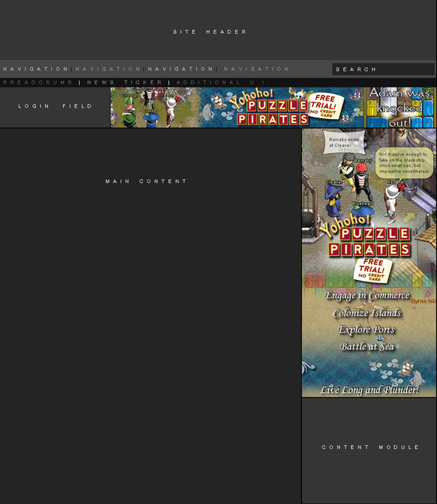Click the sailing ship icon at the sidebar ad bottom

[406, 368]
